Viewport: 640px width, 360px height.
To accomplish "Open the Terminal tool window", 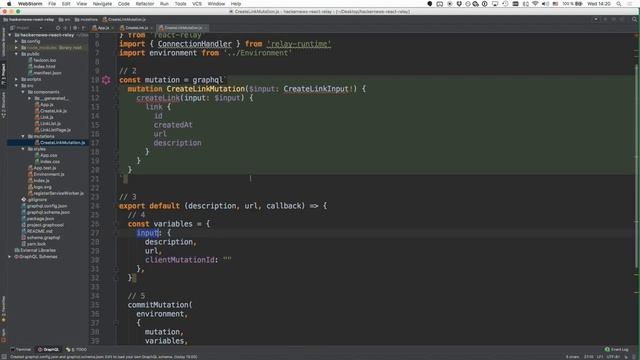I will click(x=21, y=349).
